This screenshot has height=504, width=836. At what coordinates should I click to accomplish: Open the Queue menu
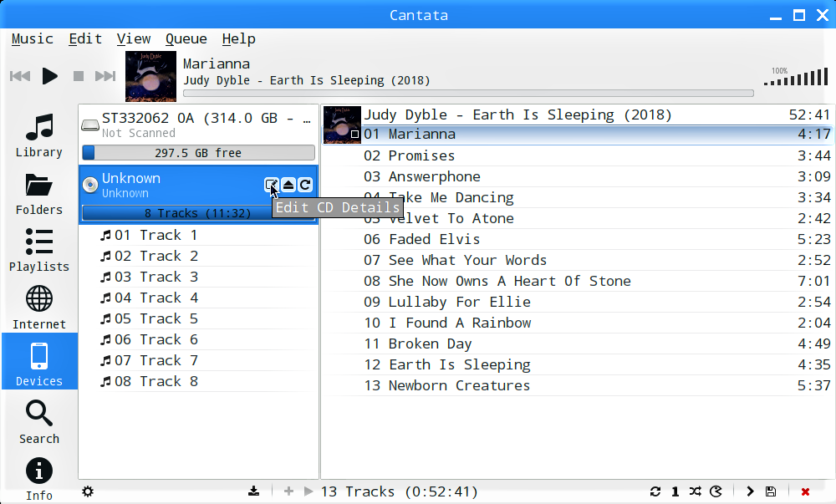click(x=186, y=39)
